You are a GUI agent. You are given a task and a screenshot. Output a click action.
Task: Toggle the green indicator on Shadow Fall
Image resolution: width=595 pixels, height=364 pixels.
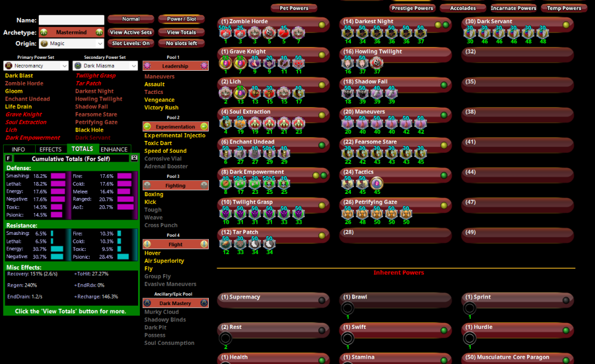pos(444,85)
